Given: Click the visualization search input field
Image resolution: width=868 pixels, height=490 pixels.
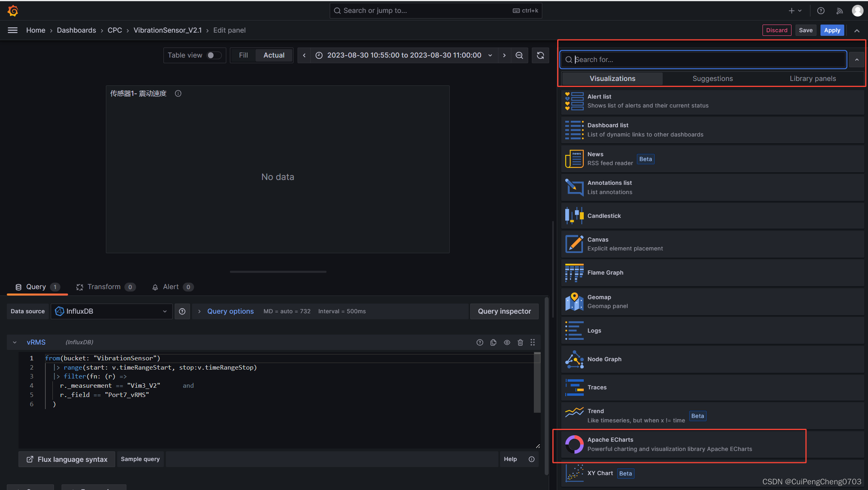Looking at the screenshot, I should [703, 59].
